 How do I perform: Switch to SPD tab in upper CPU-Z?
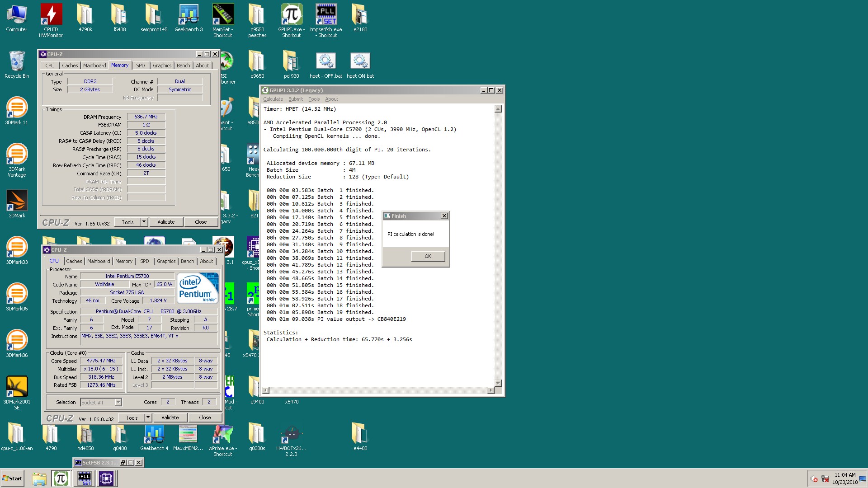coord(141,66)
